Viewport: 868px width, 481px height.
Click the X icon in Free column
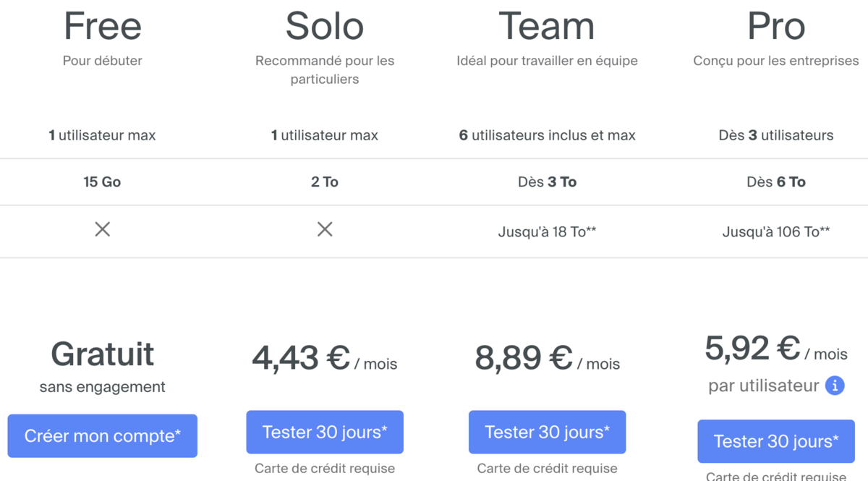click(103, 230)
